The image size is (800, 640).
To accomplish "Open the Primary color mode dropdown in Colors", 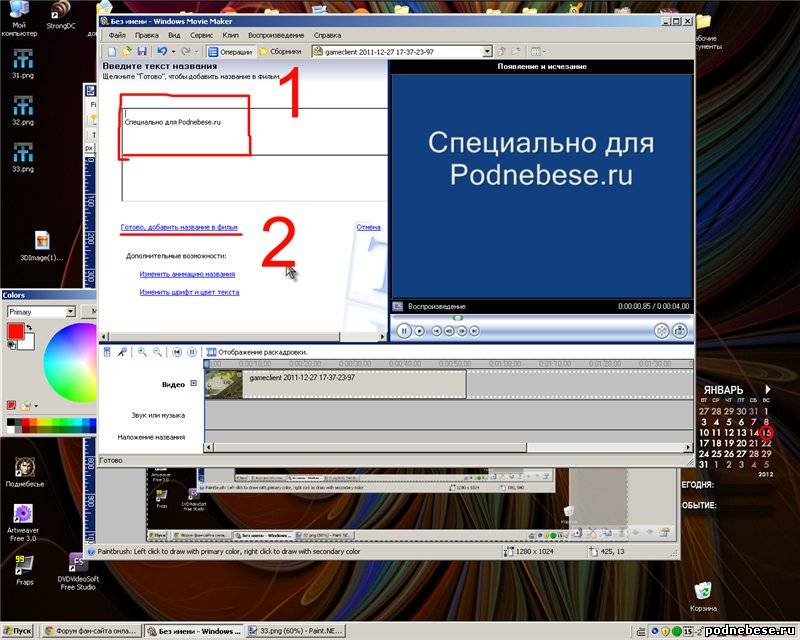I will click(71, 312).
